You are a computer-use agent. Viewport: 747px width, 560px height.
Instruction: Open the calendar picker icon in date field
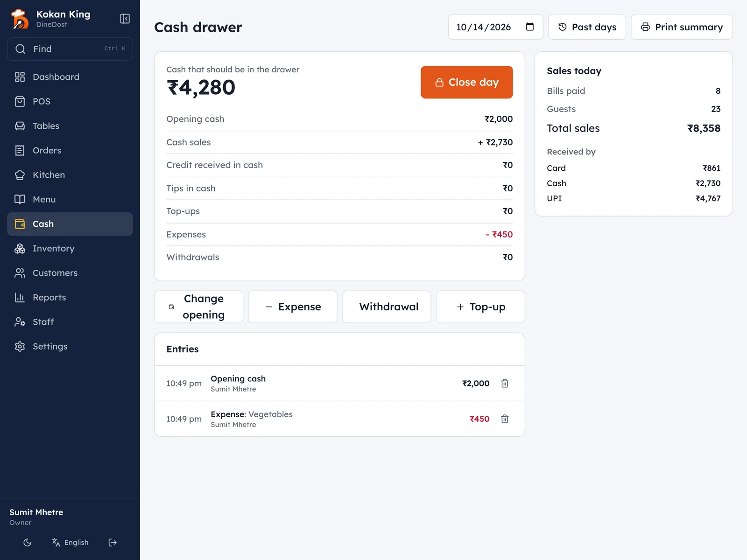click(530, 27)
